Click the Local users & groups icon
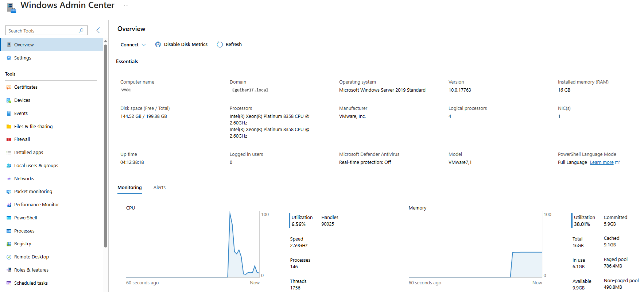The width and height of the screenshot is (644, 292). [x=9, y=166]
